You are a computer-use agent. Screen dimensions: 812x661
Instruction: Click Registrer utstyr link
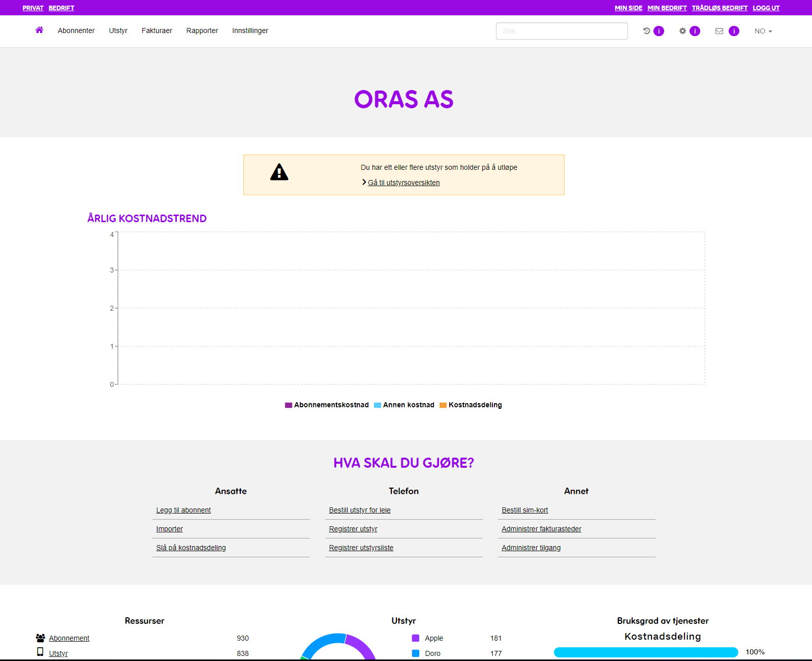(353, 529)
